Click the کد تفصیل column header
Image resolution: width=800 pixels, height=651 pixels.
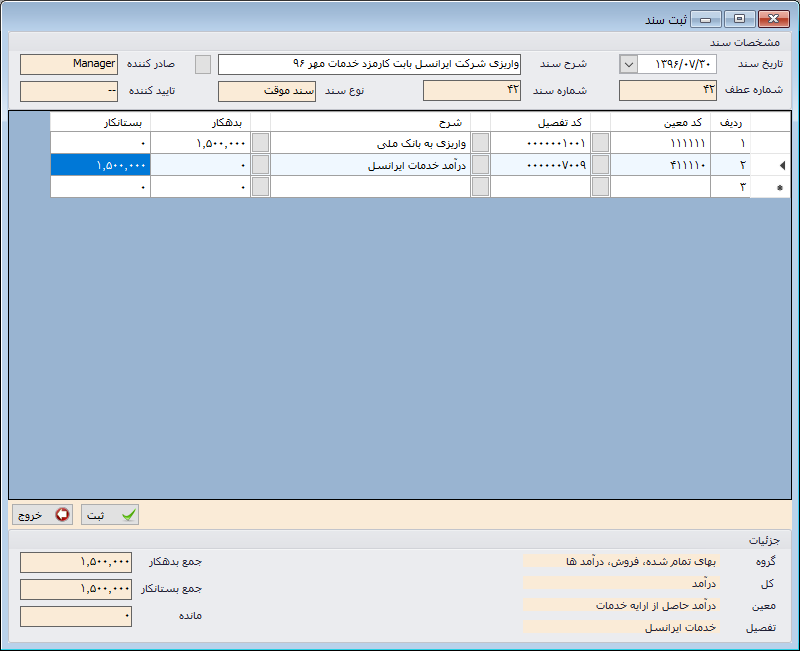(x=540, y=122)
